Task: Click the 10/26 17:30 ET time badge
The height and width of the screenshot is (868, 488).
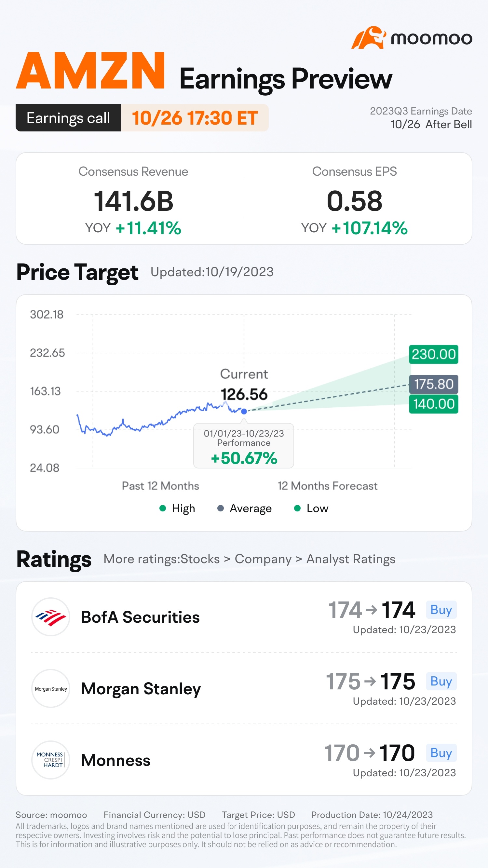Action: pyautogui.click(x=195, y=118)
